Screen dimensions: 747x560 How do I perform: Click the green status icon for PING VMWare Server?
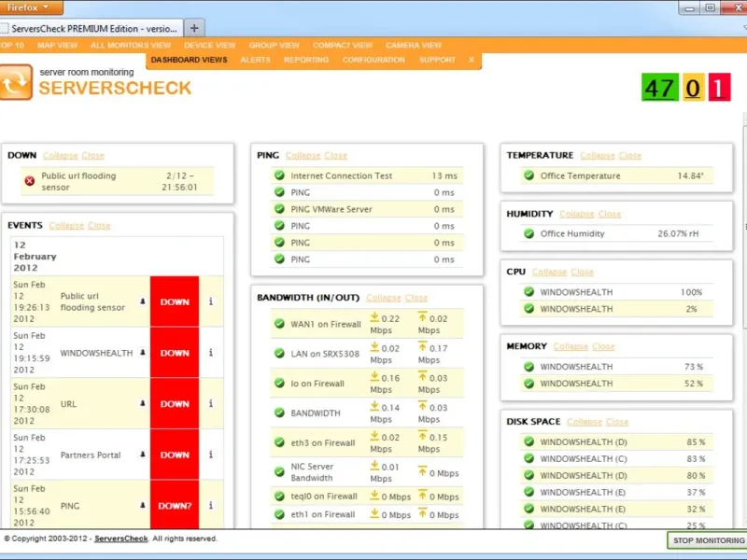(279, 208)
